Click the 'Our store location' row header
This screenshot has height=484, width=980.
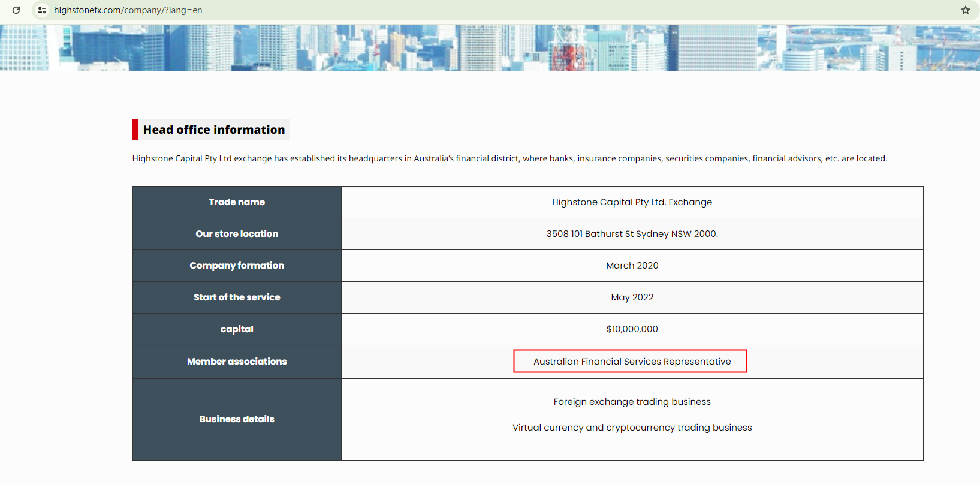point(237,234)
